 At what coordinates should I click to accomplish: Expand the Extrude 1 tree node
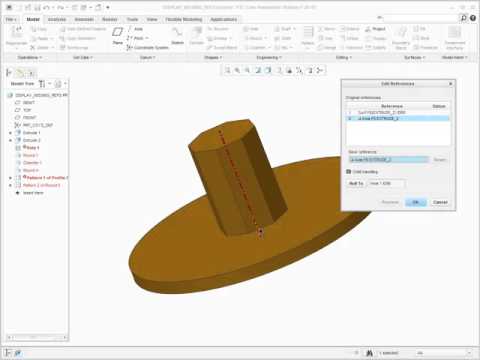point(10,133)
